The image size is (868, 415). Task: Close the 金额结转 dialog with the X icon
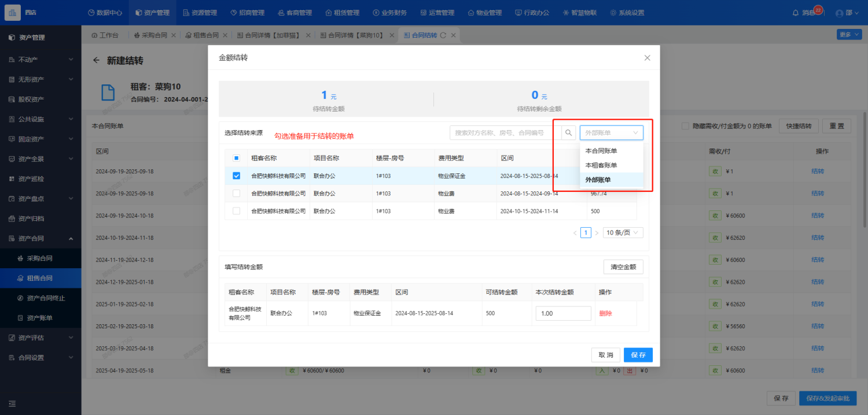[x=647, y=58]
